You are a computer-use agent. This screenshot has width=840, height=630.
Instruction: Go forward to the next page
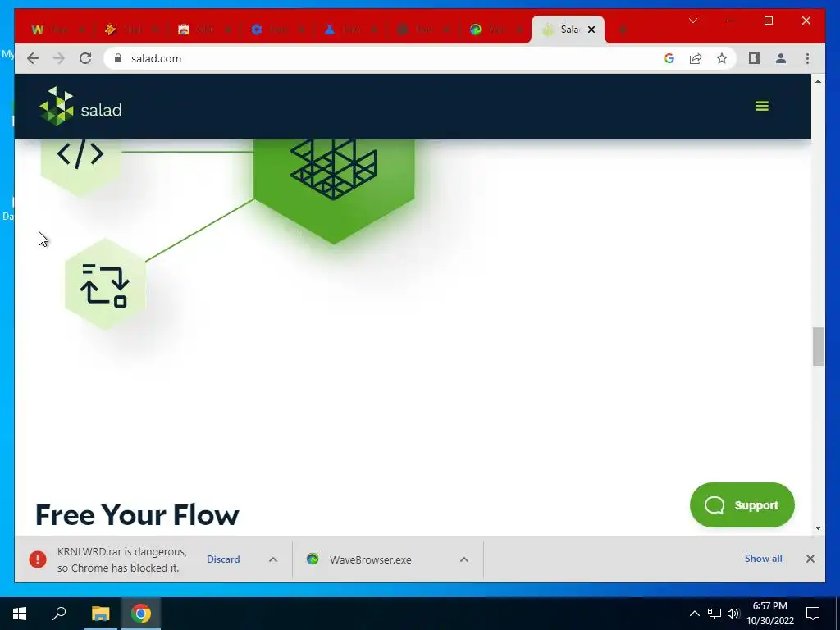[59, 58]
